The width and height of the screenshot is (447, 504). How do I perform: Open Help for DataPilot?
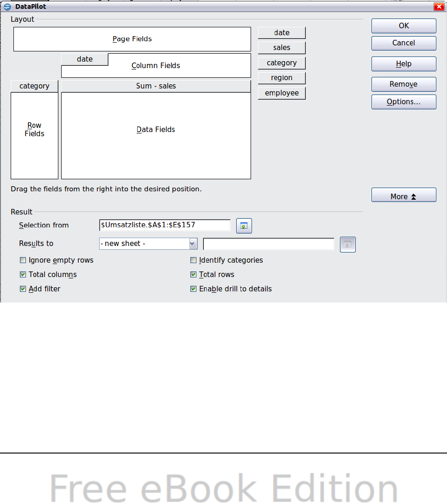[x=403, y=63]
